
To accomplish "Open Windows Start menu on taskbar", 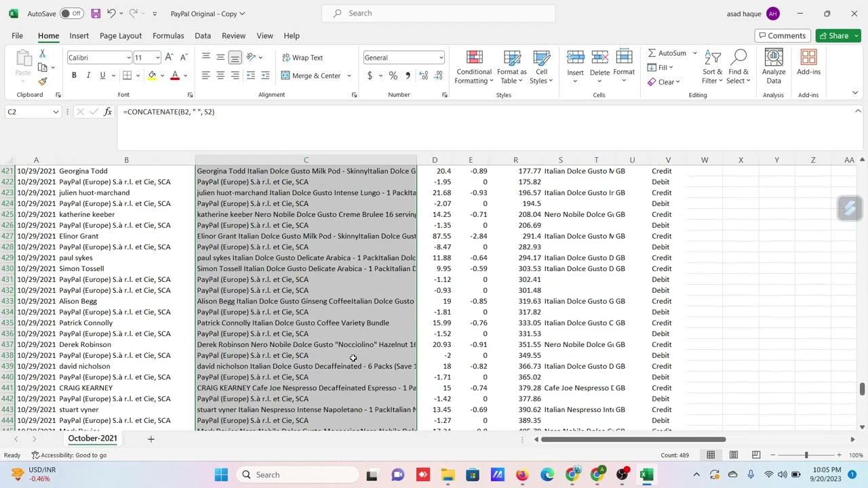I will click(221, 474).
